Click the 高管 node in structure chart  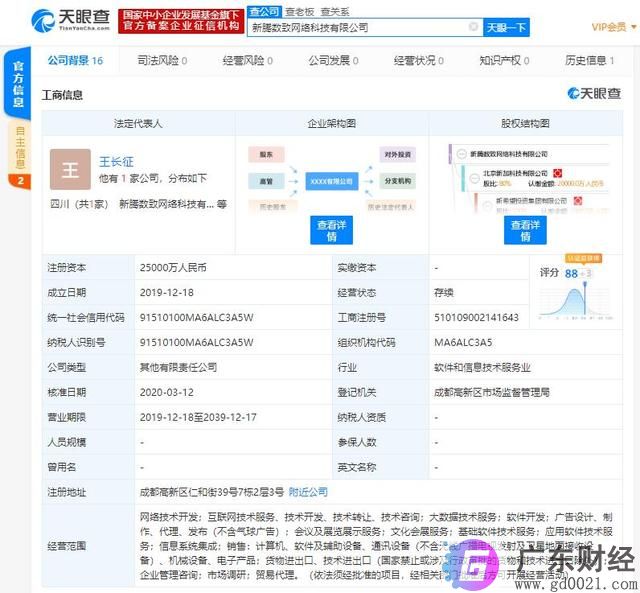click(266, 181)
